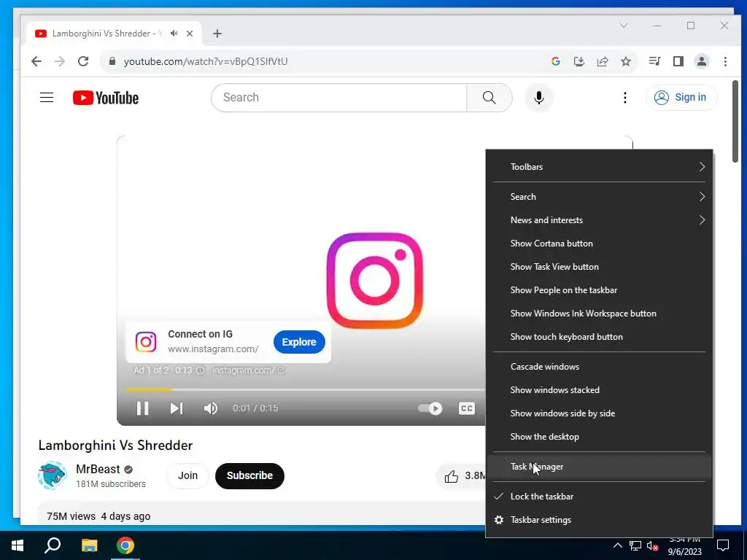Select Cascade windows
This screenshot has height=560, width=747.
599,367
